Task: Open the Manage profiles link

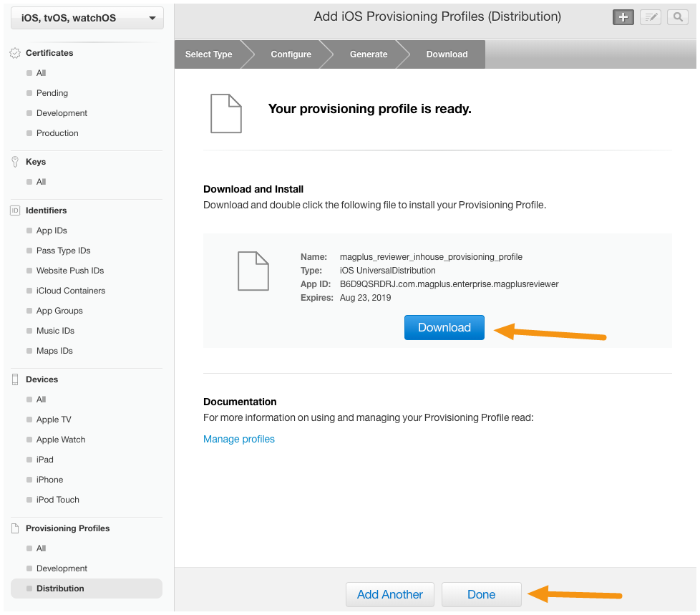Action: tap(239, 439)
